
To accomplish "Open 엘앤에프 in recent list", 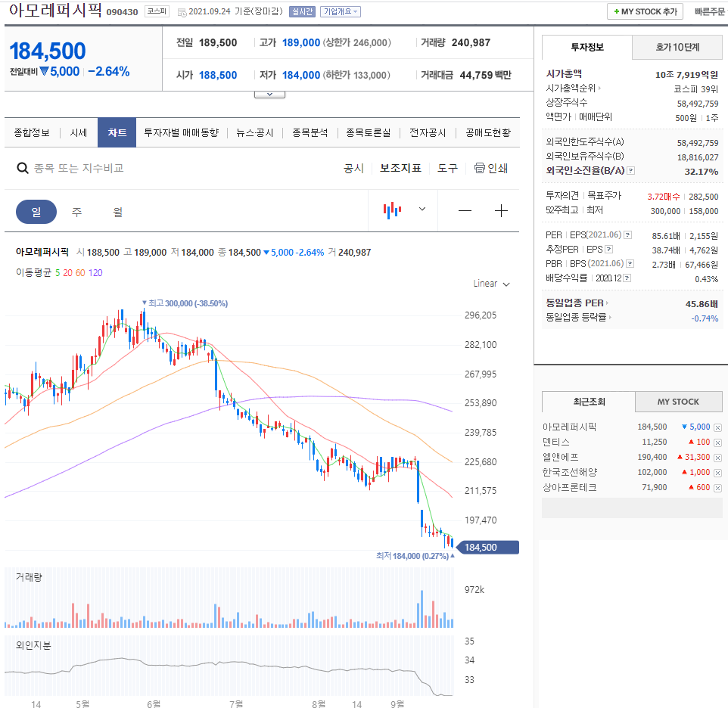I will [x=561, y=458].
